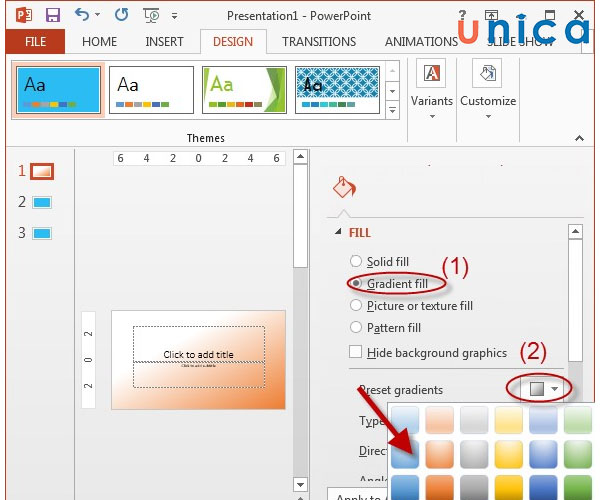Open the Variants dropdown
600x500 pixels.
[432, 90]
